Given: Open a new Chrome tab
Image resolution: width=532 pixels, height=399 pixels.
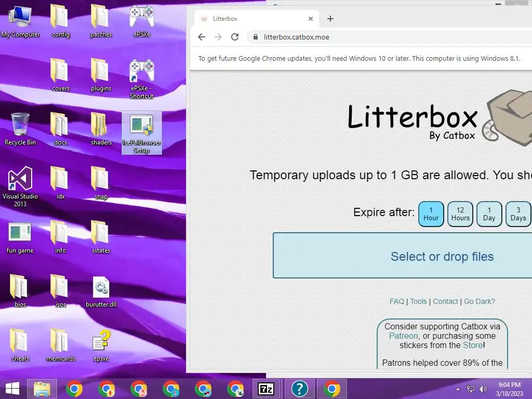Looking at the screenshot, I should [x=330, y=19].
